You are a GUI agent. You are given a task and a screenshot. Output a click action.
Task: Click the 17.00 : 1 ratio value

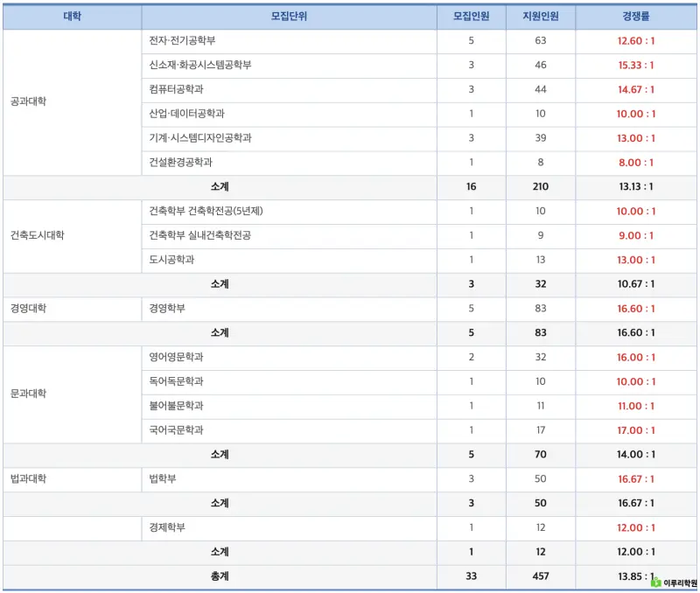[636, 430]
